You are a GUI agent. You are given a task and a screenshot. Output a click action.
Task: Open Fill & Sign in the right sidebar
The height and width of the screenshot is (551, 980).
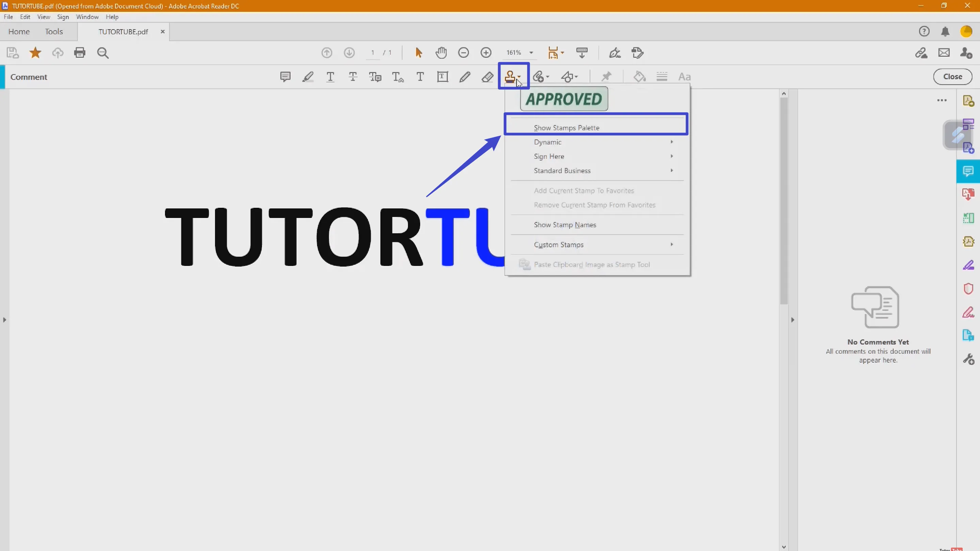968,265
